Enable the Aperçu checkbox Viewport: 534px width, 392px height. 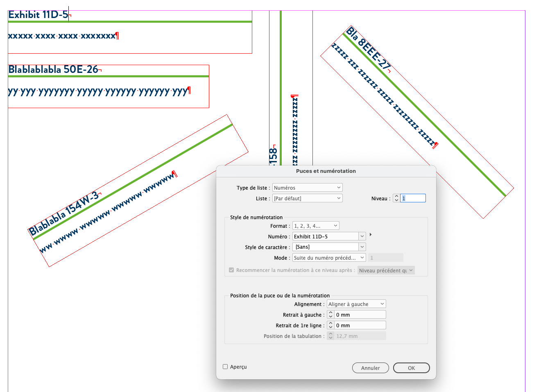click(224, 367)
